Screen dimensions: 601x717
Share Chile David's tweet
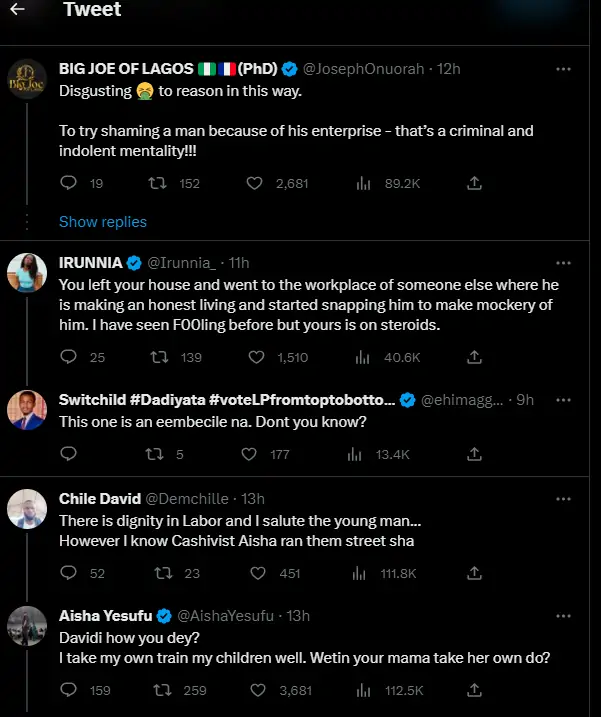pyautogui.click(x=475, y=573)
